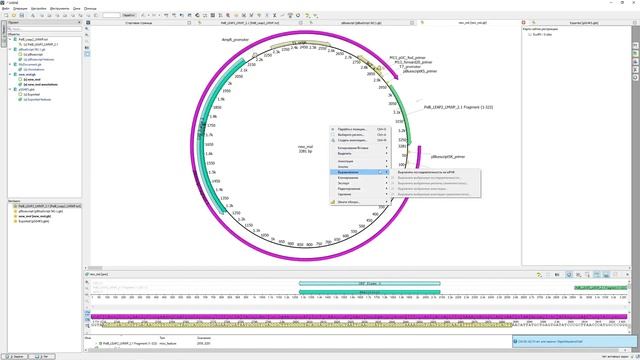Screen dimensions: 640x360
Task: Open the Клонирование submenu
Action: pos(360,178)
